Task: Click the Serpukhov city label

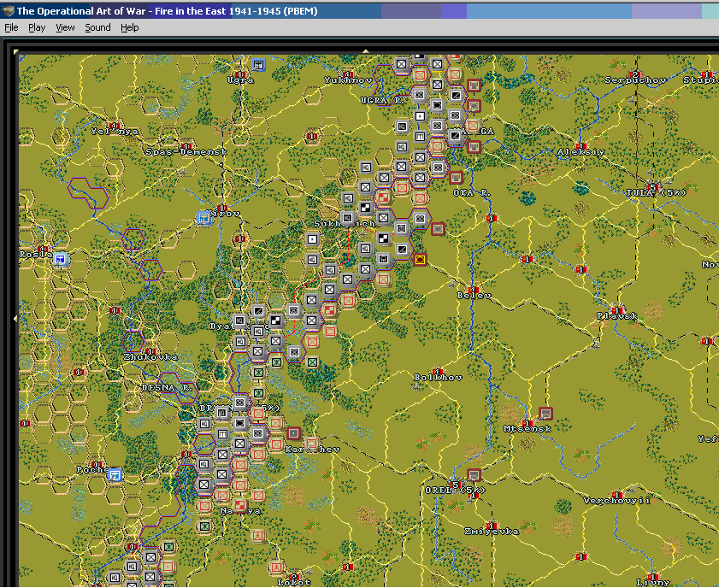Action: pos(635,80)
